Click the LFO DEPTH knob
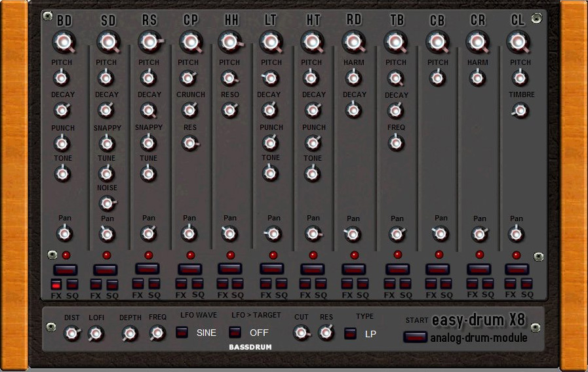Screen dimensions: 588x372 130,333
